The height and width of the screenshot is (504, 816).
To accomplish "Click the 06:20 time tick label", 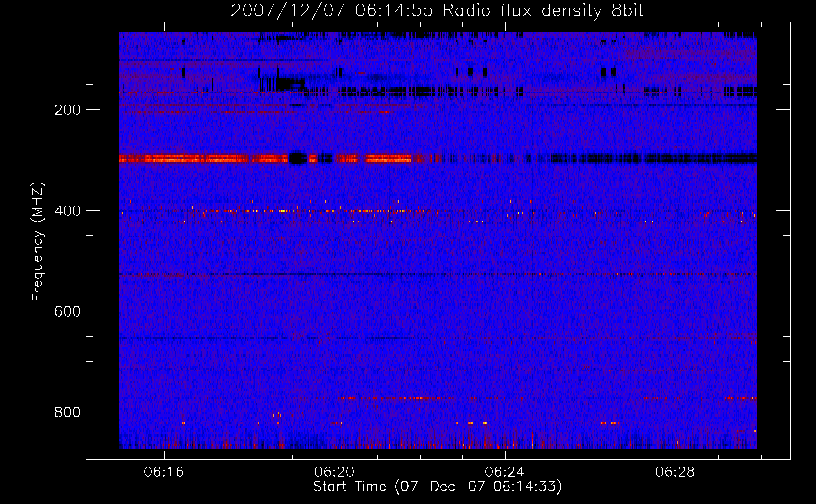I will [334, 472].
